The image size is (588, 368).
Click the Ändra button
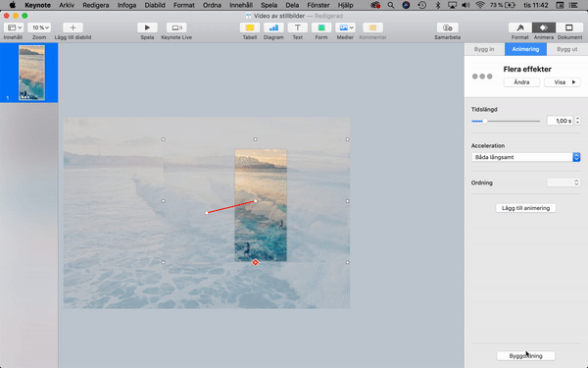point(521,82)
